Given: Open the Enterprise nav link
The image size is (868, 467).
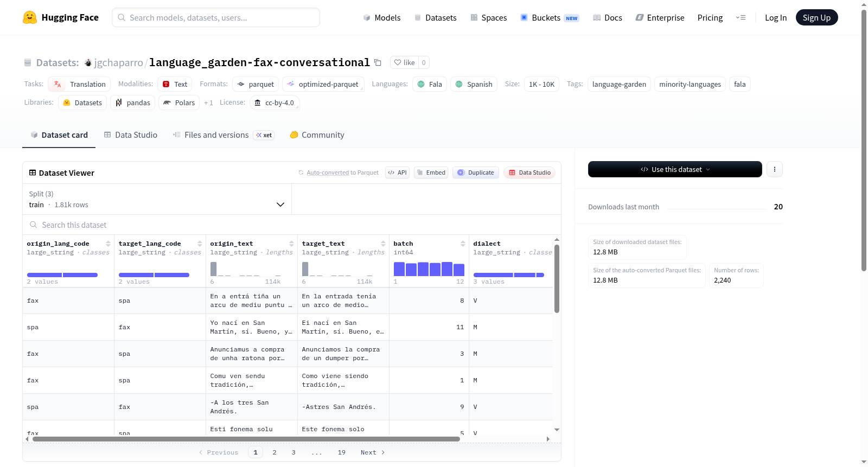Looking at the screenshot, I should (660, 17).
